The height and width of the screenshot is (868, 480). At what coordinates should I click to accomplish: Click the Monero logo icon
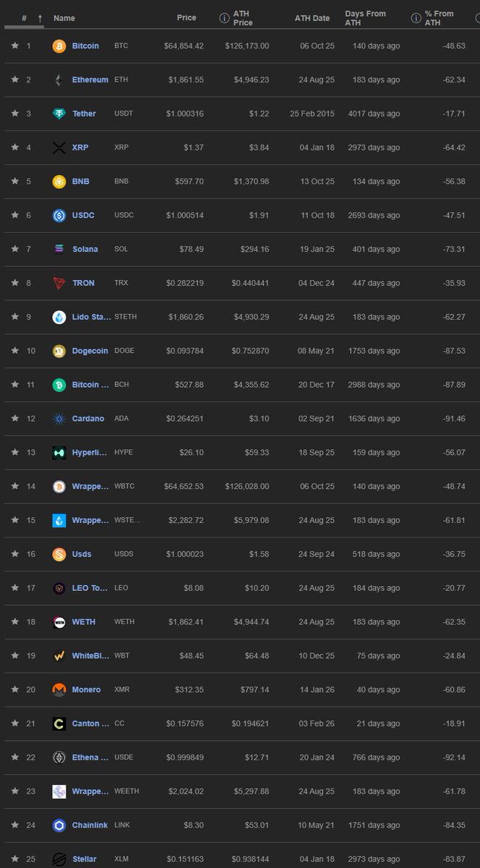tap(59, 690)
